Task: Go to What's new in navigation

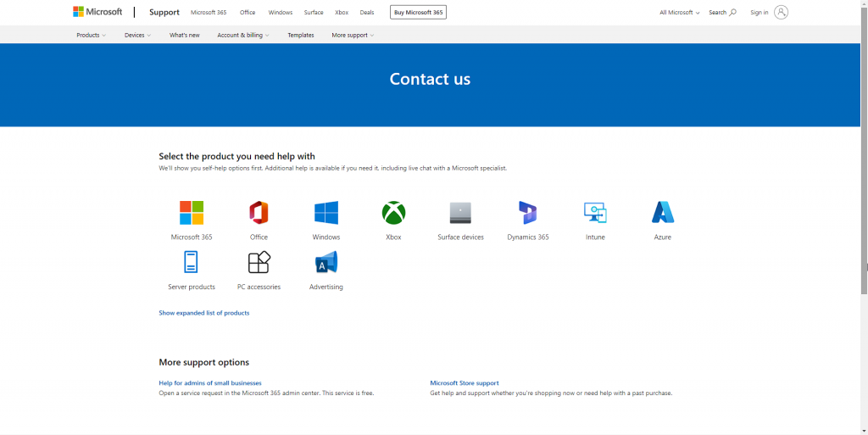Action: coord(185,35)
